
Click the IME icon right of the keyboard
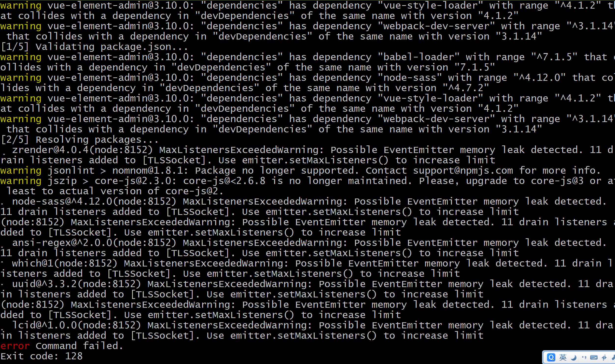point(604,358)
